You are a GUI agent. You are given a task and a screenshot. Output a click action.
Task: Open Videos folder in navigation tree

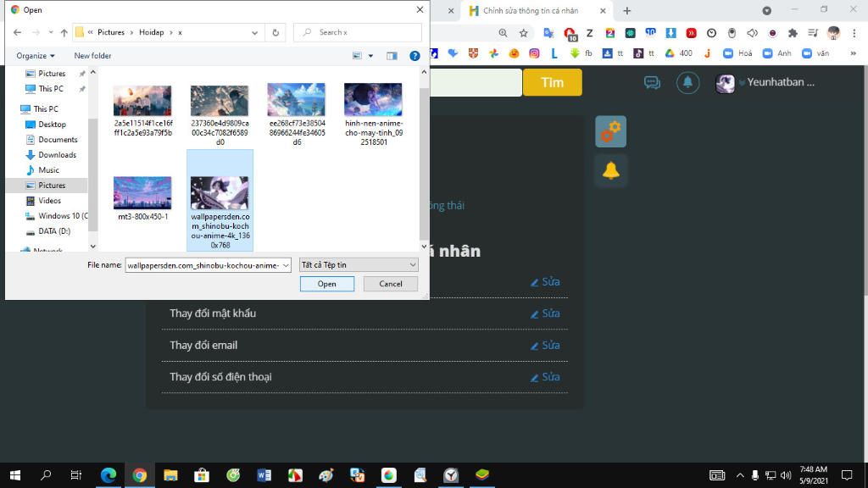pos(49,200)
